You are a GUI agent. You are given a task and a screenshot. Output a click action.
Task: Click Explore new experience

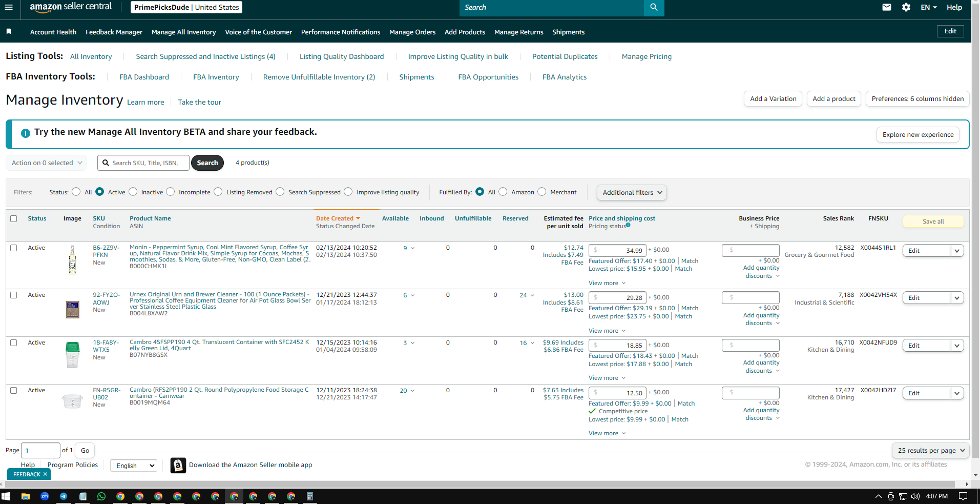[x=918, y=135]
